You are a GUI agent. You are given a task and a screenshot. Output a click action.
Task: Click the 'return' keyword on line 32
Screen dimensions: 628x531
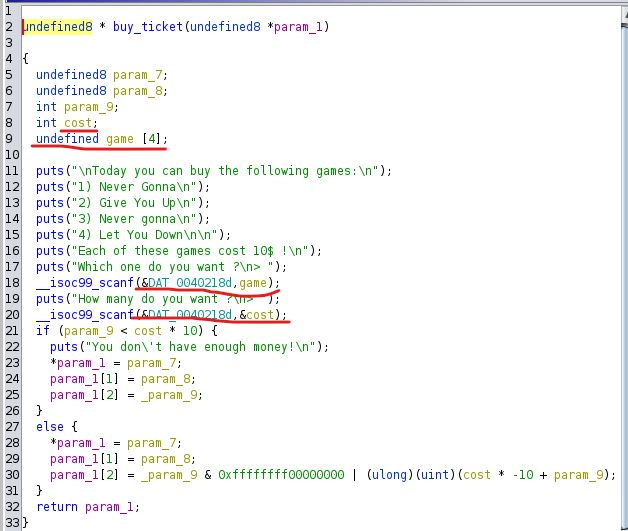[x=57, y=506]
